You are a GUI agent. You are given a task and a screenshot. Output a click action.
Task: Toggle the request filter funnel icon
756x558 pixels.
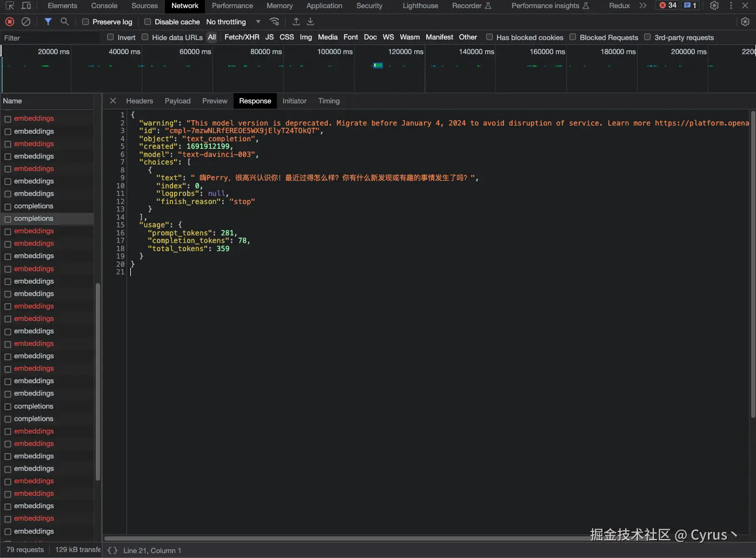coord(48,22)
